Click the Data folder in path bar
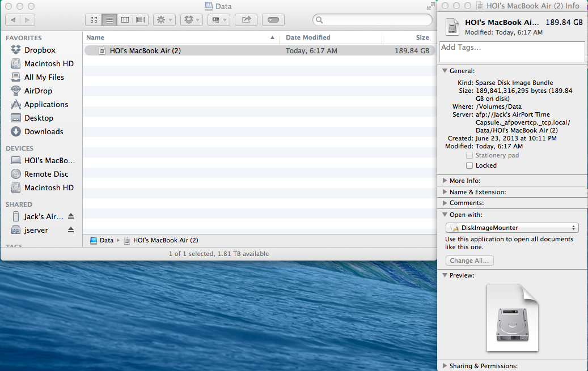588x371 pixels. pyautogui.click(x=101, y=240)
